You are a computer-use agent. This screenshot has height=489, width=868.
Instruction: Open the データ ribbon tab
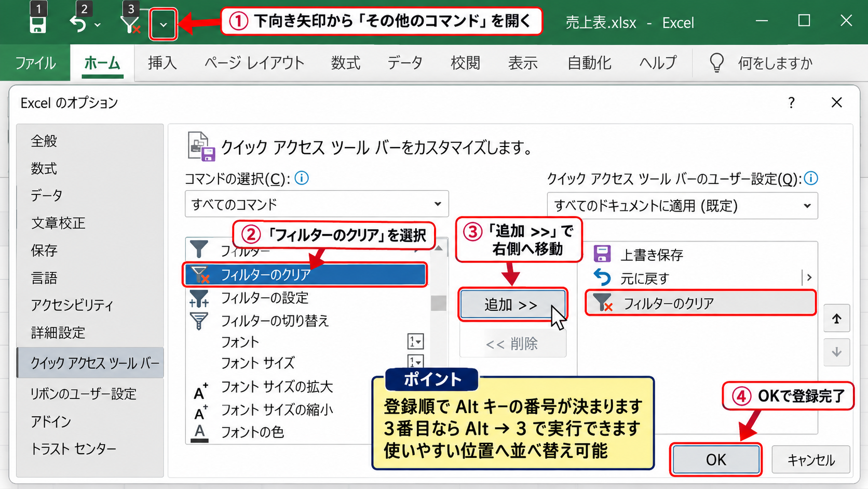click(x=405, y=63)
